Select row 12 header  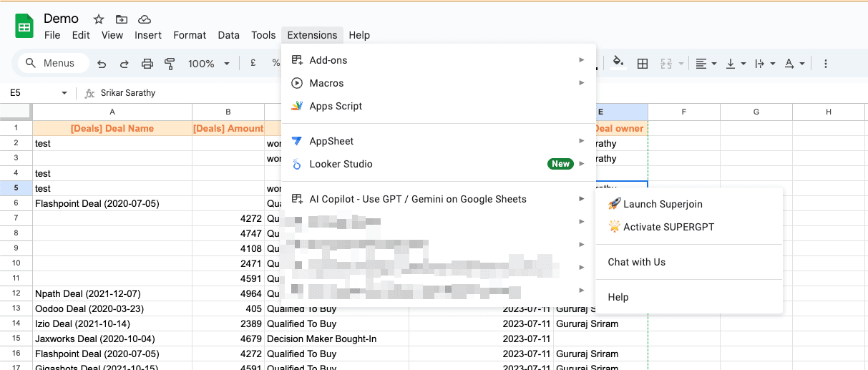[16, 293]
